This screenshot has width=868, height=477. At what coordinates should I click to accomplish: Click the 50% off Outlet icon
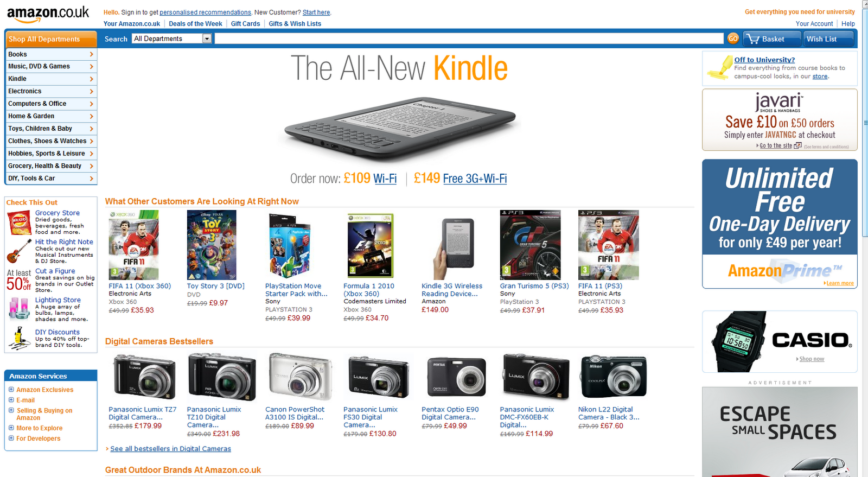19,280
